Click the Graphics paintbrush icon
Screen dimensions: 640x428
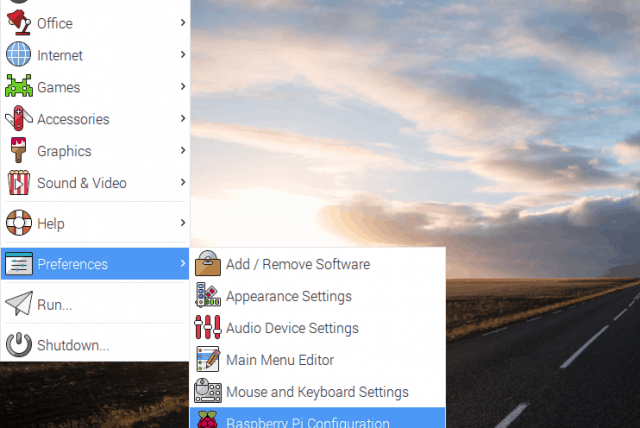click(18, 151)
